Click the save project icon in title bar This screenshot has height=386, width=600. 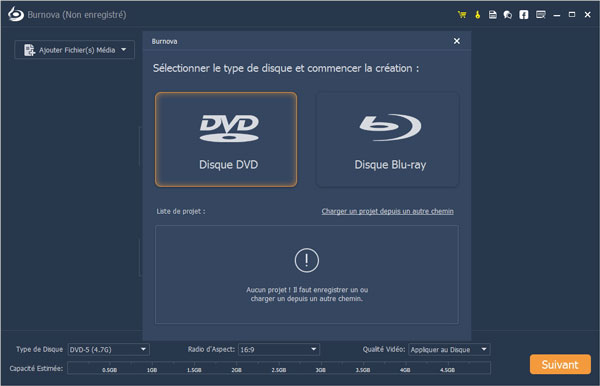[493, 15]
